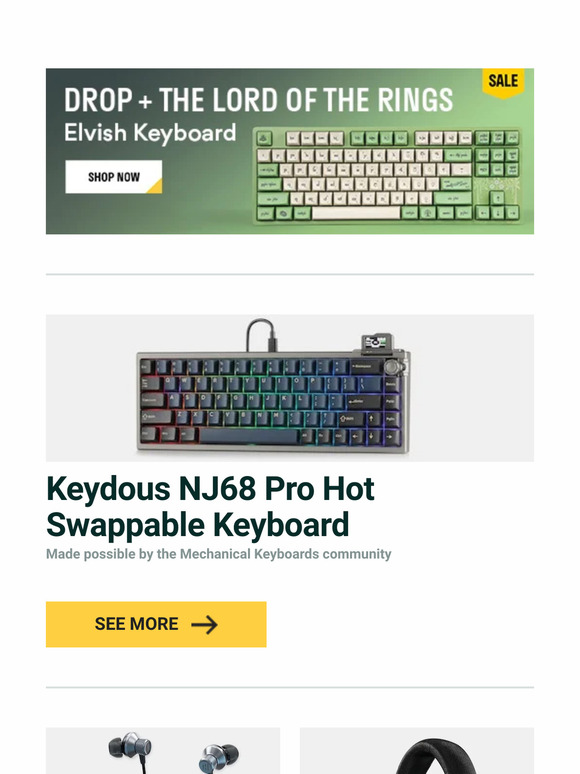This screenshot has width=580, height=774.
Task: Open the green Elvish keyboard product image
Action: coord(388,176)
